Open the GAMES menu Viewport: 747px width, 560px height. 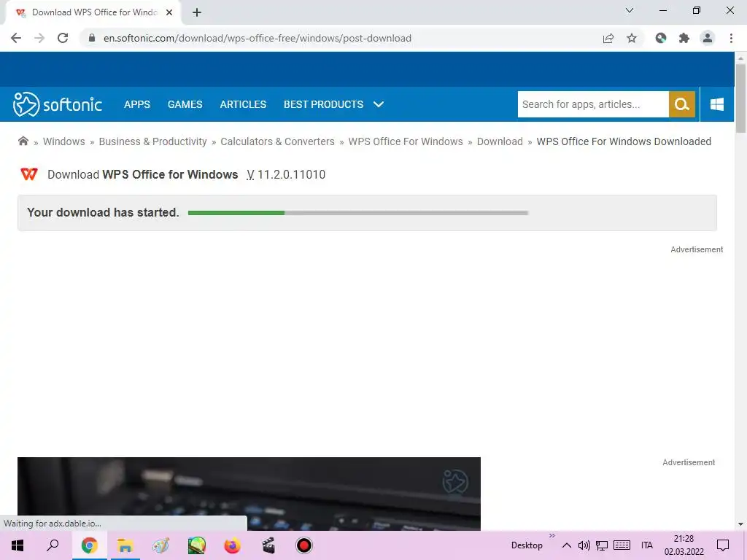[185, 104]
